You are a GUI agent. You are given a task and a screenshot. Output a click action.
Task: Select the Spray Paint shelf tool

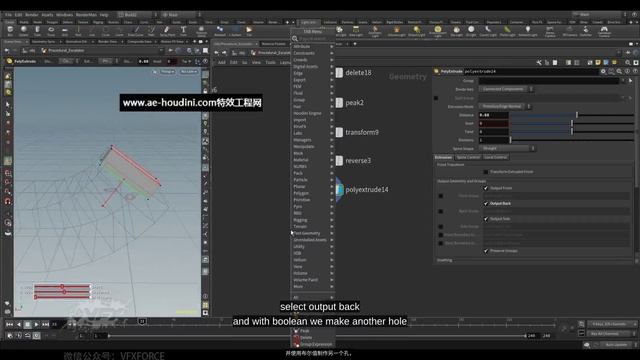click(x=167, y=31)
